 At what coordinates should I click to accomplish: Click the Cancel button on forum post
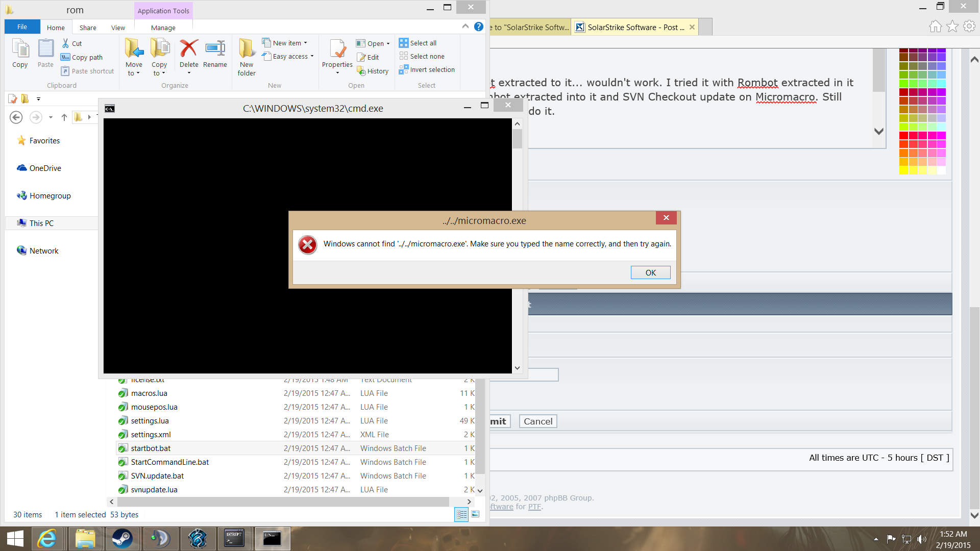(x=537, y=421)
